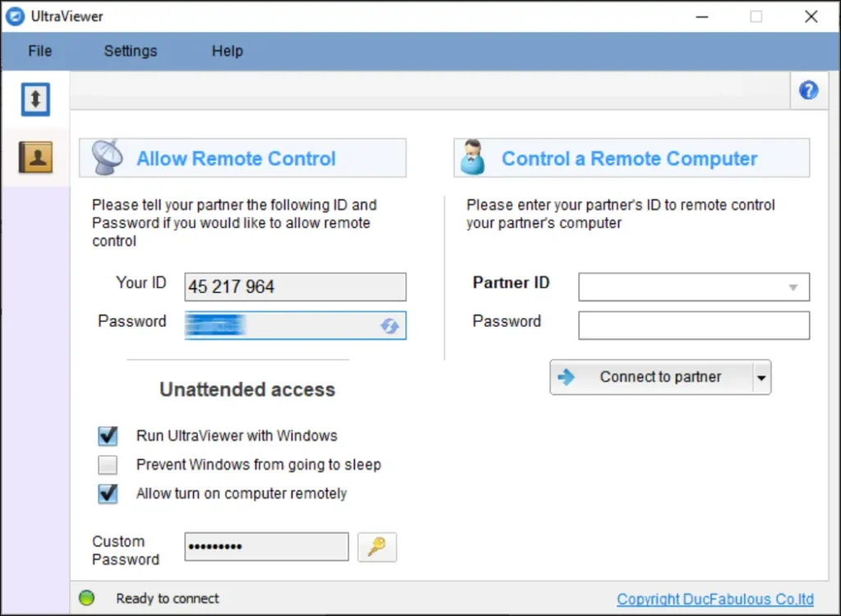Click the green Ready to connect status indicator
Screen dimensions: 841x616
(x=86, y=599)
